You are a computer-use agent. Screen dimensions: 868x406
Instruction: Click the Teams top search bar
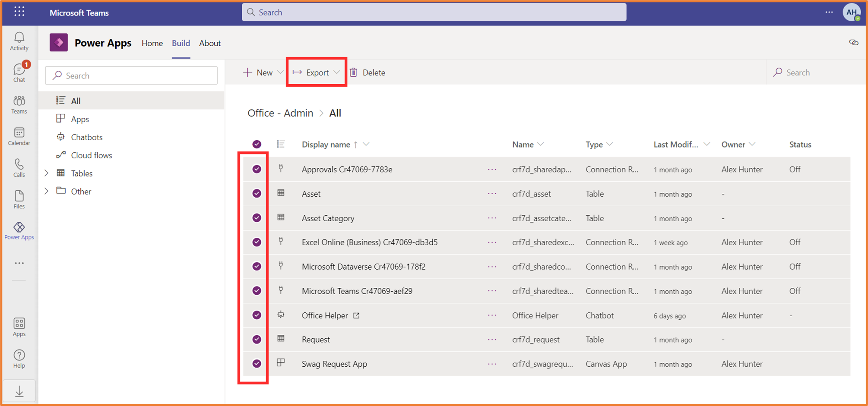(434, 12)
